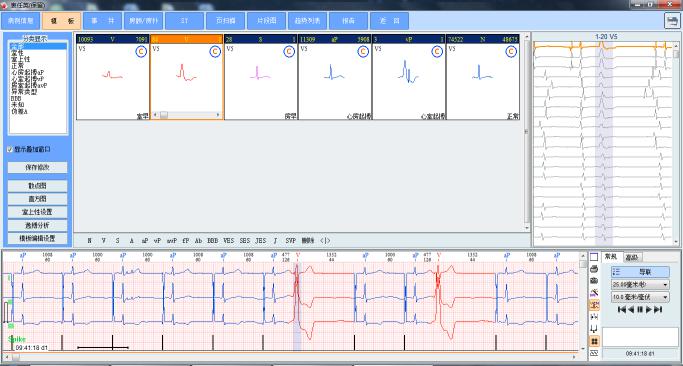Image resolution: width=683 pixels, height=366 pixels.
Task: Select the magic wand measurement tool
Action: 594,293
